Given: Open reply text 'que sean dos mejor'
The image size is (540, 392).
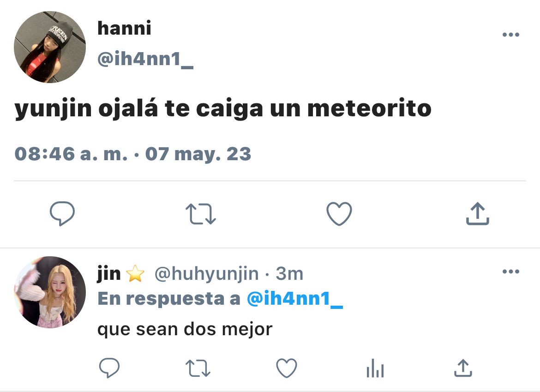Looking at the screenshot, I should click(x=185, y=329).
